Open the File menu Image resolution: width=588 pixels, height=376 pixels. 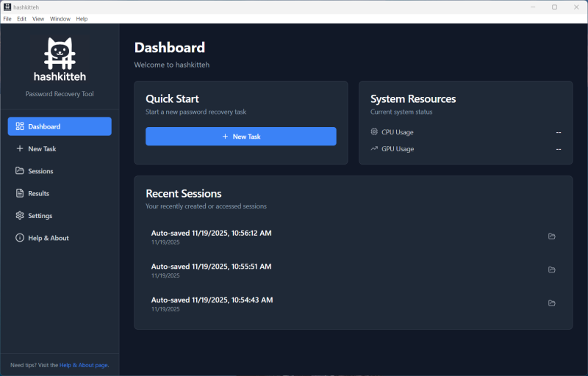click(7, 18)
